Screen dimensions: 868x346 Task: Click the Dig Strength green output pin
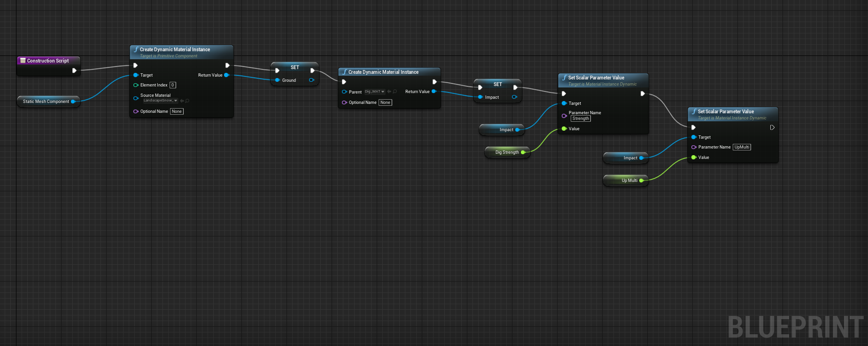523,152
